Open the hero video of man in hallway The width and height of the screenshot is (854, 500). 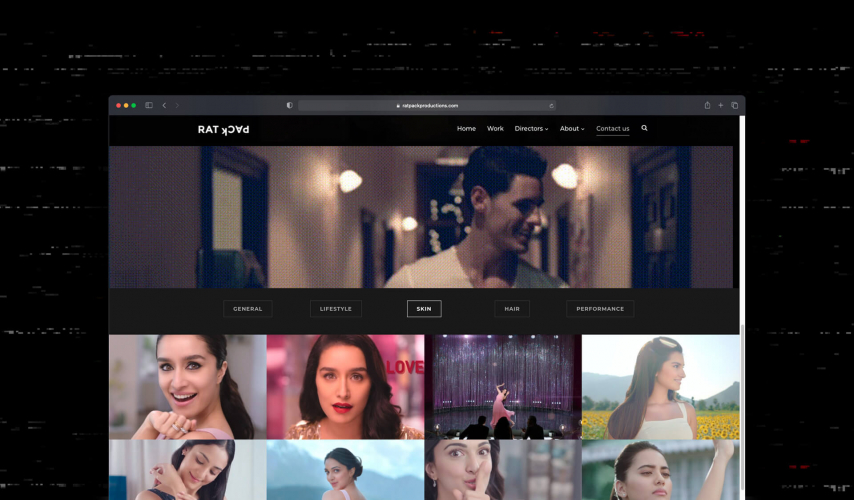(x=421, y=217)
